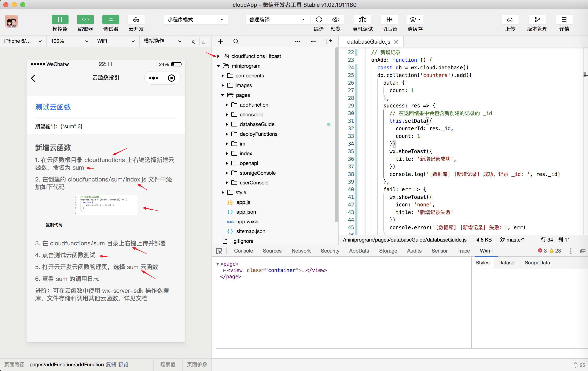Go back in the mini program simulator
The width and height of the screenshot is (588, 371).
tap(33, 78)
